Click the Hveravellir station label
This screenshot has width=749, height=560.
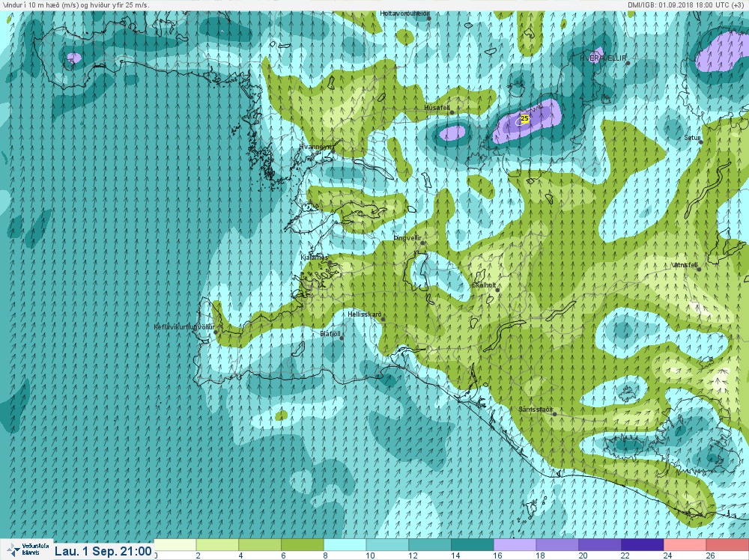(603, 58)
